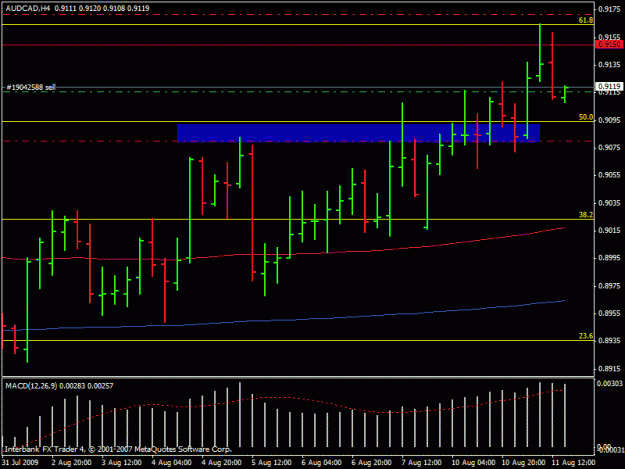The image size is (625, 469).
Task: Click the 6 Aug 20:00 time label
Action: point(372,462)
